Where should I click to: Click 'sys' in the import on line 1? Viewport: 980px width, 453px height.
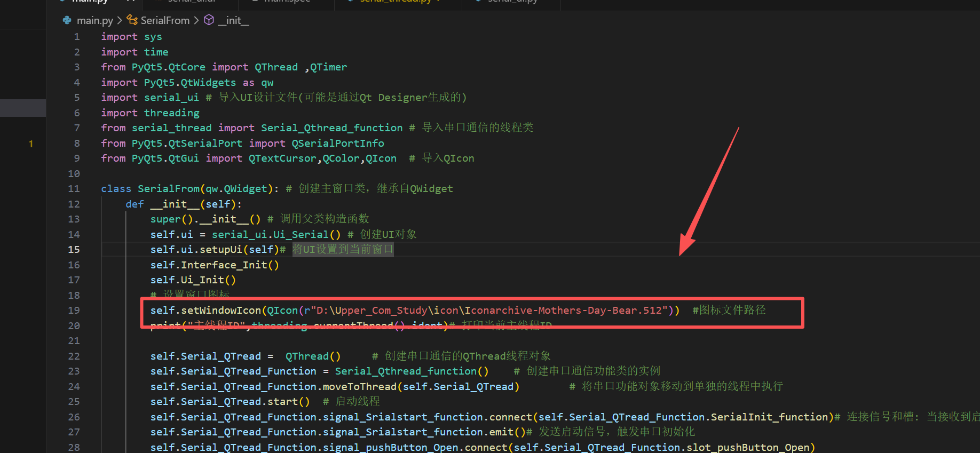[x=153, y=37]
